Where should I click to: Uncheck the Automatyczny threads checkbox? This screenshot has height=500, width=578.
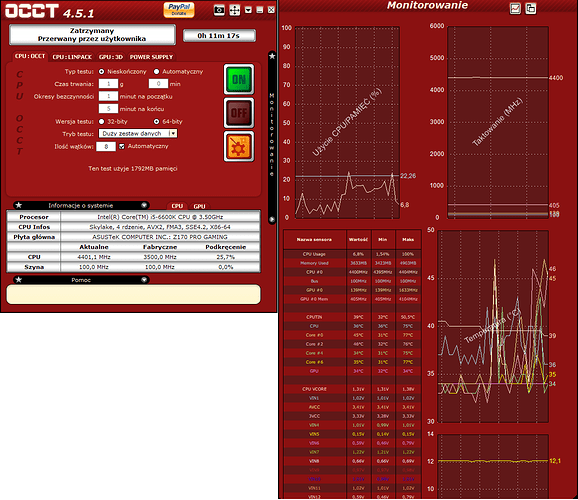[x=122, y=146]
